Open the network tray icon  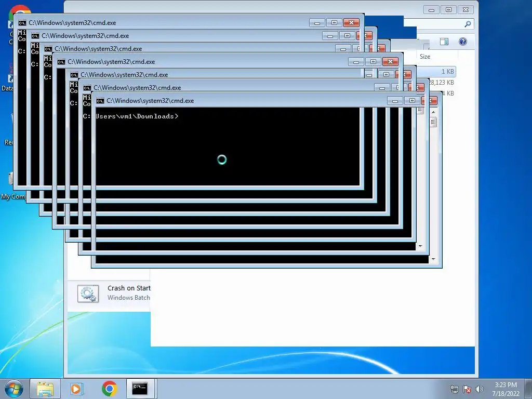pyautogui.click(x=454, y=389)
